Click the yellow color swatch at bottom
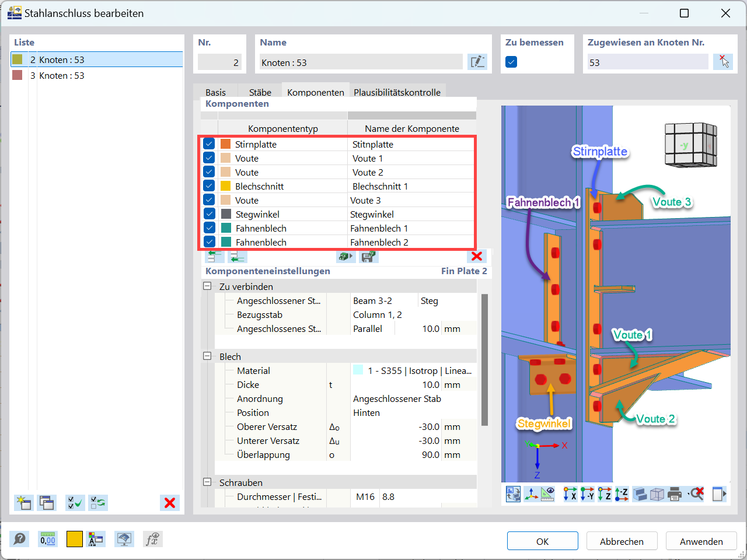The height and width of the screenshot is (560, 747). [x=75, y=539]
